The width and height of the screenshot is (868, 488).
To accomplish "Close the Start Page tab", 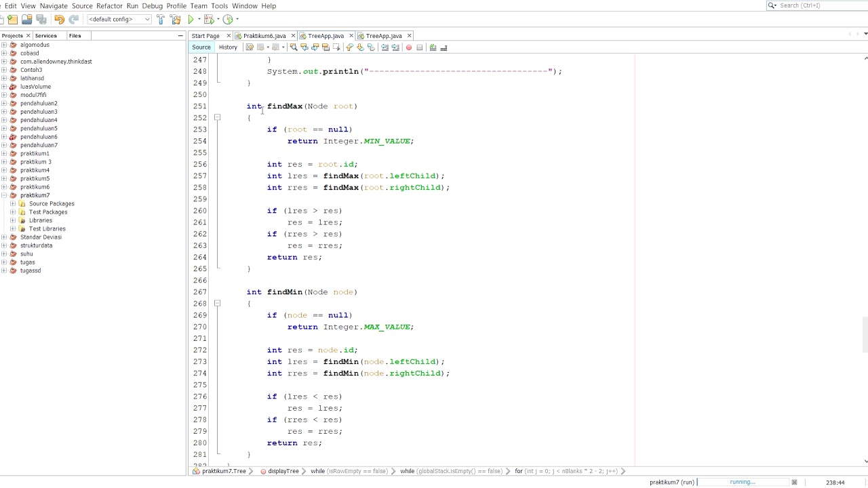I will click(229, 36).
